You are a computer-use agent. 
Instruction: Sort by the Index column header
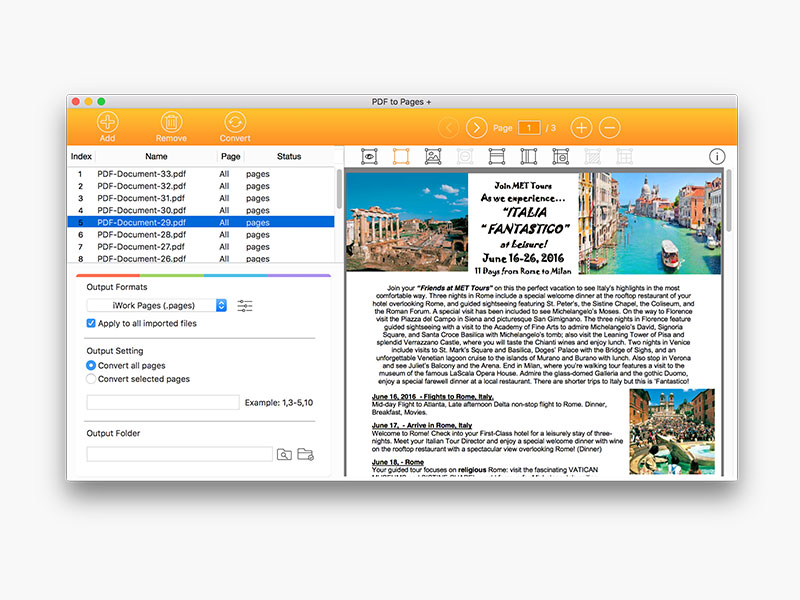[81, 156]
